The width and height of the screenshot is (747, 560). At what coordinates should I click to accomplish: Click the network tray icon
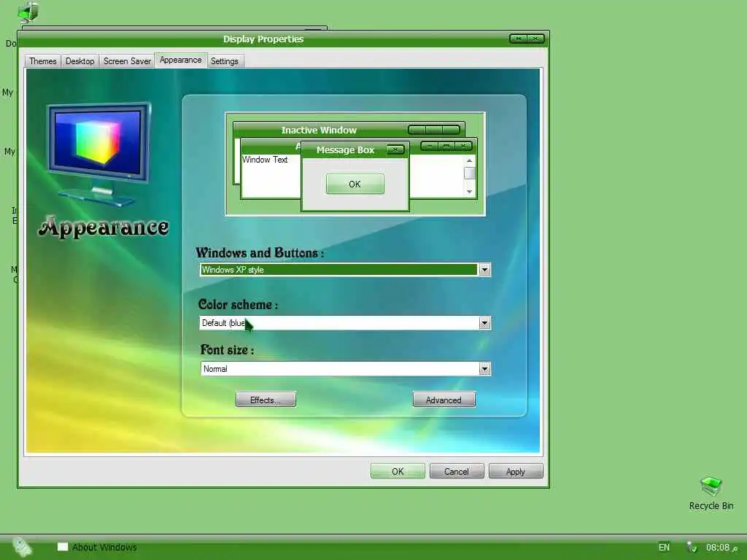pyautogui.click(x=692, y=547)
